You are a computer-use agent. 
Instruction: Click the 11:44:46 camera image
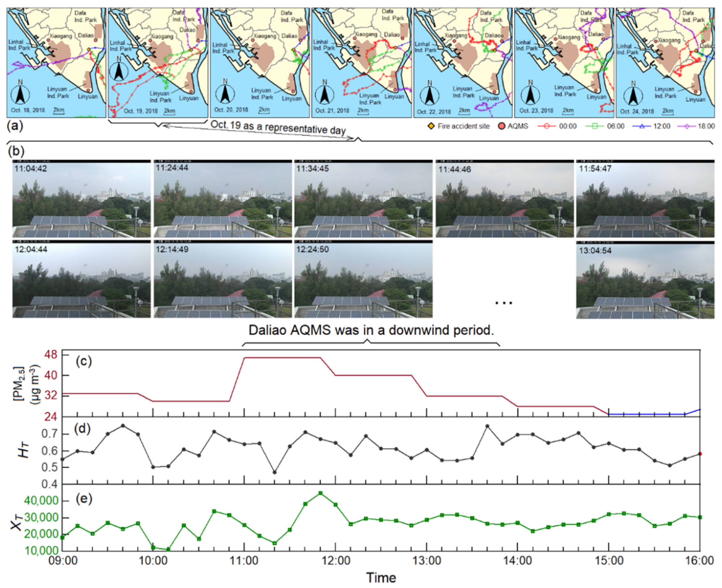point(504,198)
